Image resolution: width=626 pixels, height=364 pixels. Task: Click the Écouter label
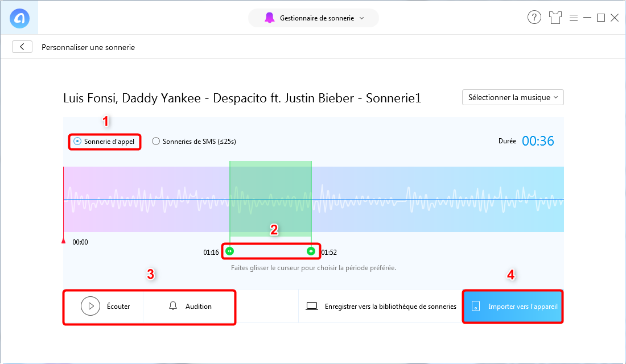click(x=118, y=307)
